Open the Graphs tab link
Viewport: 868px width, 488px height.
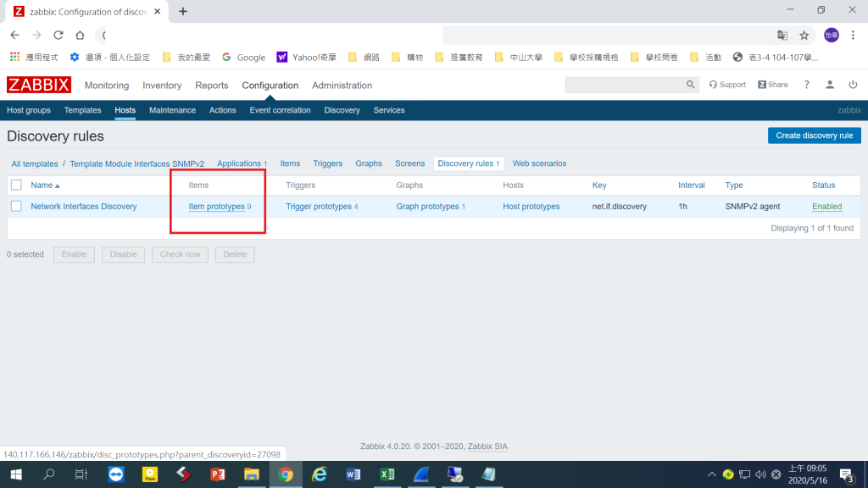coord(369,164)
